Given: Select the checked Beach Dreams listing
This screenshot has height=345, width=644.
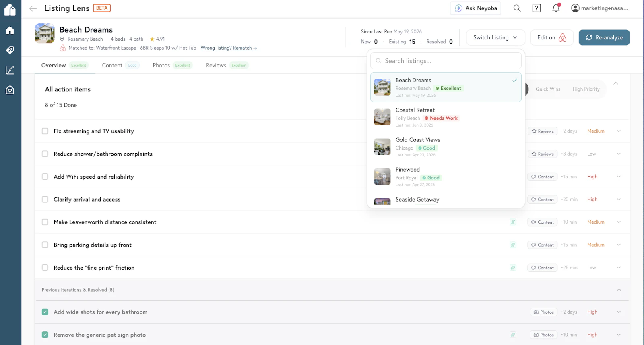Looking at the screenshot, I should (x=446, y=87).
